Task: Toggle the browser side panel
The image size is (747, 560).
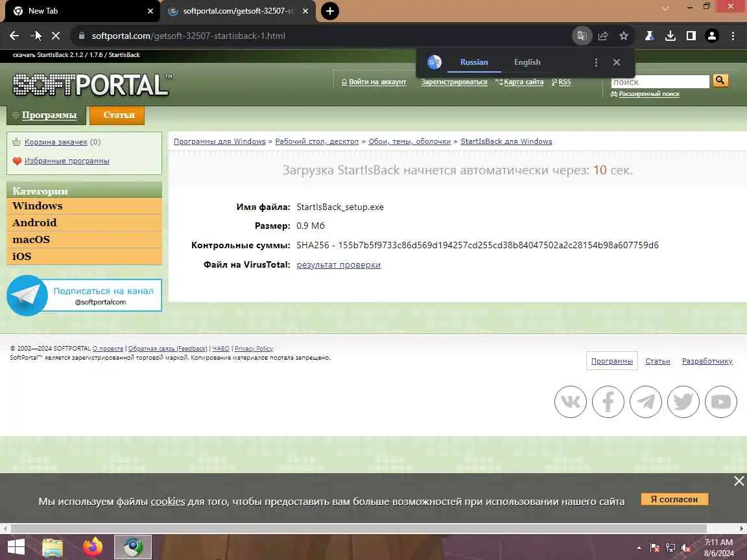Action: pos(691,36)
